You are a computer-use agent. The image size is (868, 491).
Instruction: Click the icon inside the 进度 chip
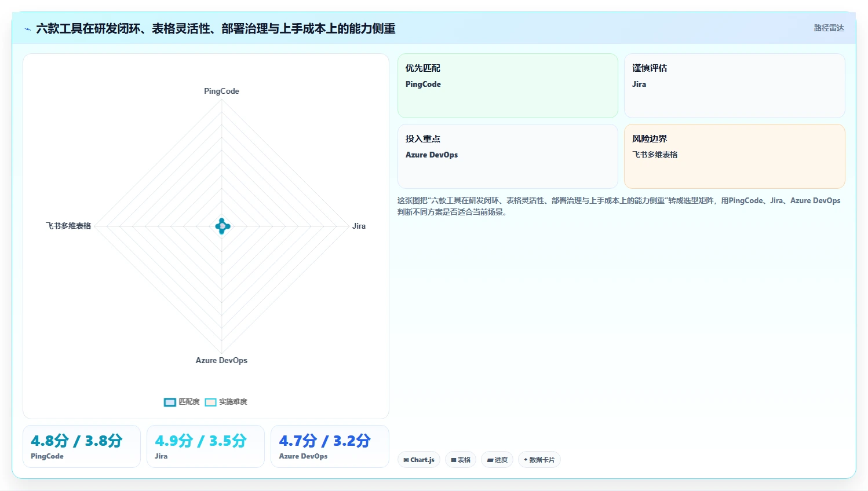[490, 460]
